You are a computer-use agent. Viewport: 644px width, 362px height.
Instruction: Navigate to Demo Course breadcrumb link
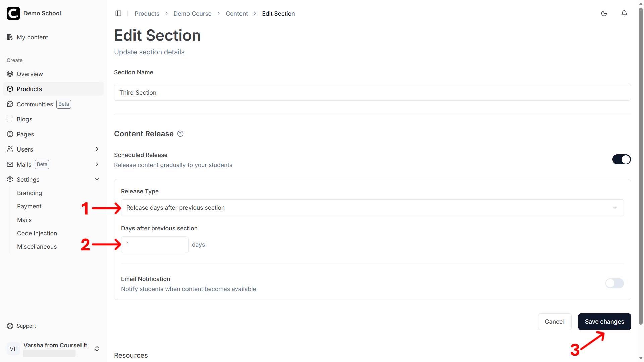tap(193, 14)
